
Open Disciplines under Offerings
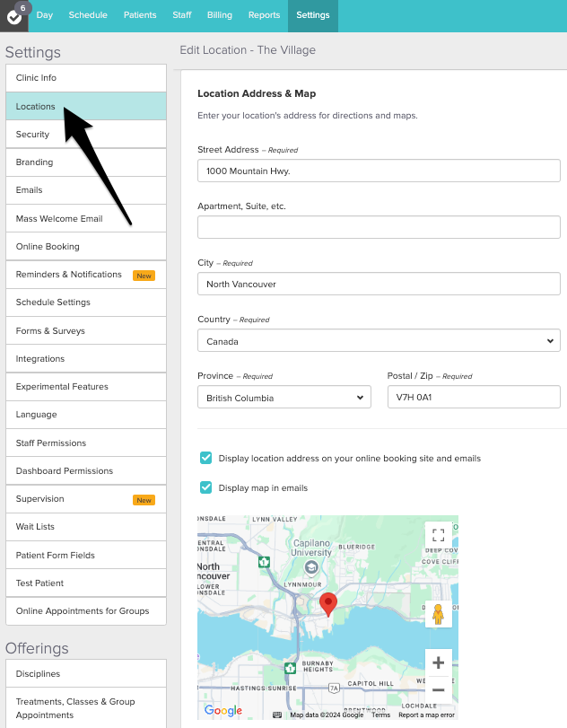coord(86,673)
